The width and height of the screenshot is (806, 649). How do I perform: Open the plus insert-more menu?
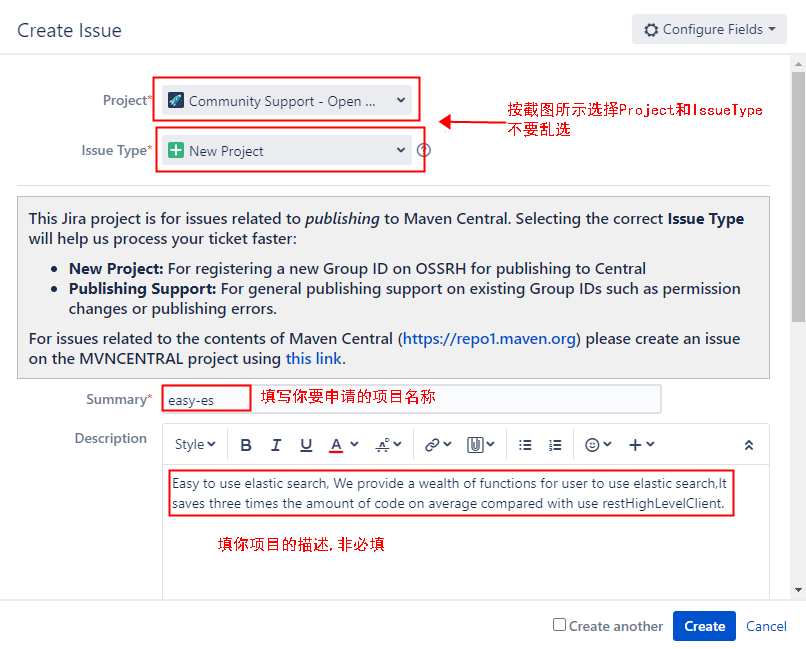click(x=641, y=444)
